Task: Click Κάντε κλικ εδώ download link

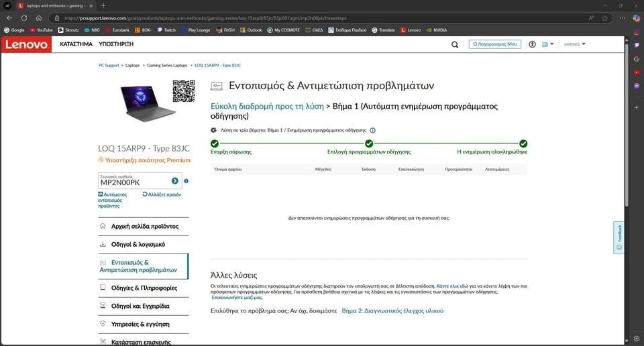Action: (x=452, y=286)
